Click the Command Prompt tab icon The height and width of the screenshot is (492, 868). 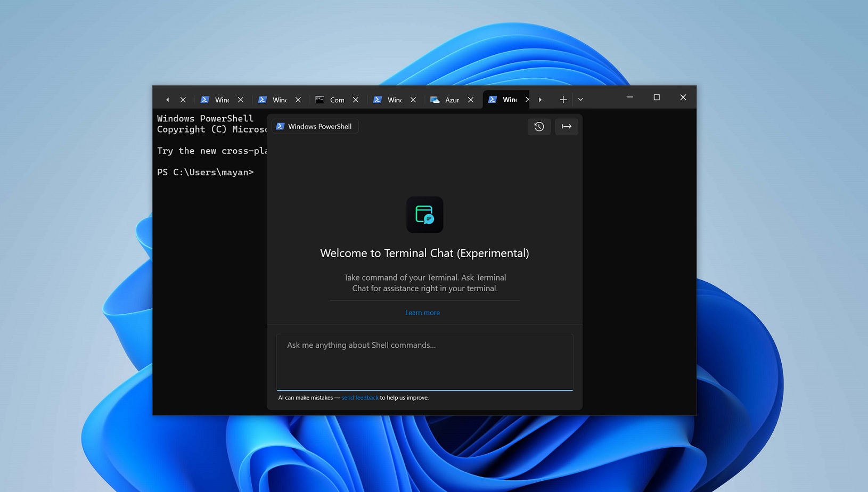tap(320, 100)
